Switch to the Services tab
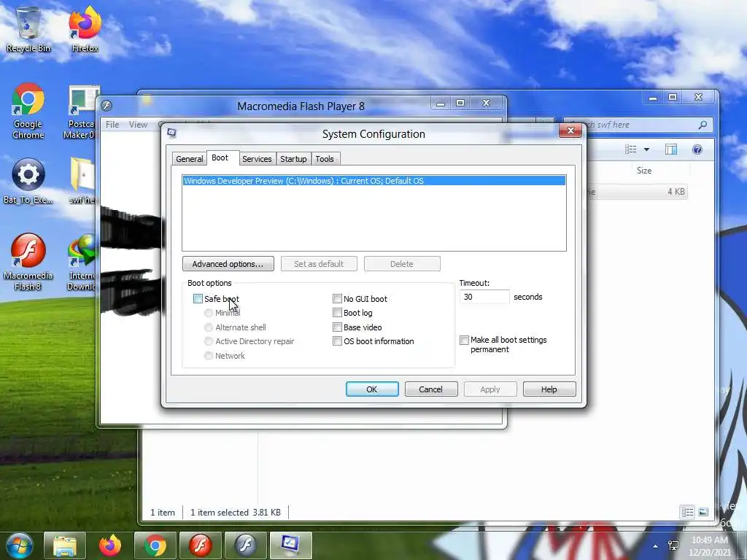The width and height of the screenshot is (747, 560). tap(257, 158)
